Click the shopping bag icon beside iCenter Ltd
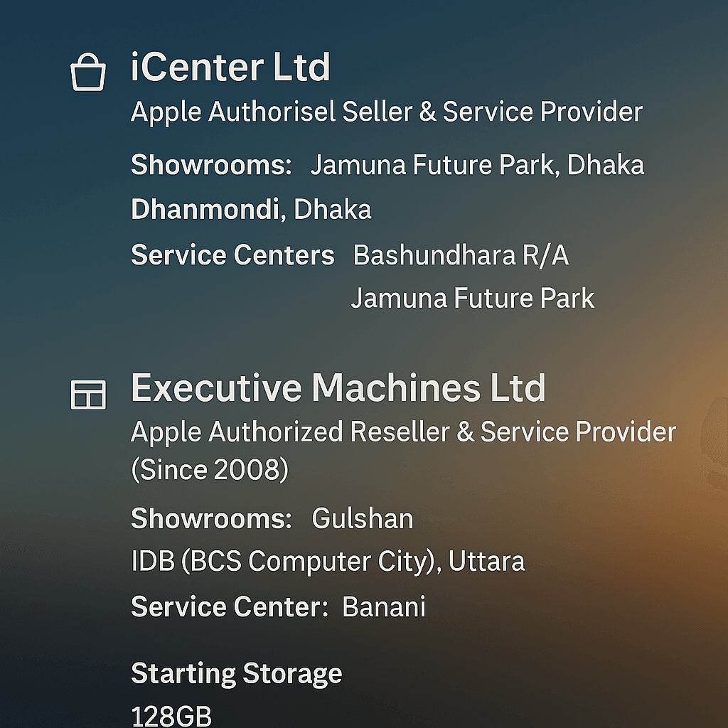The height and width of the screenshot is (728, 728). [x=88, y=73]
